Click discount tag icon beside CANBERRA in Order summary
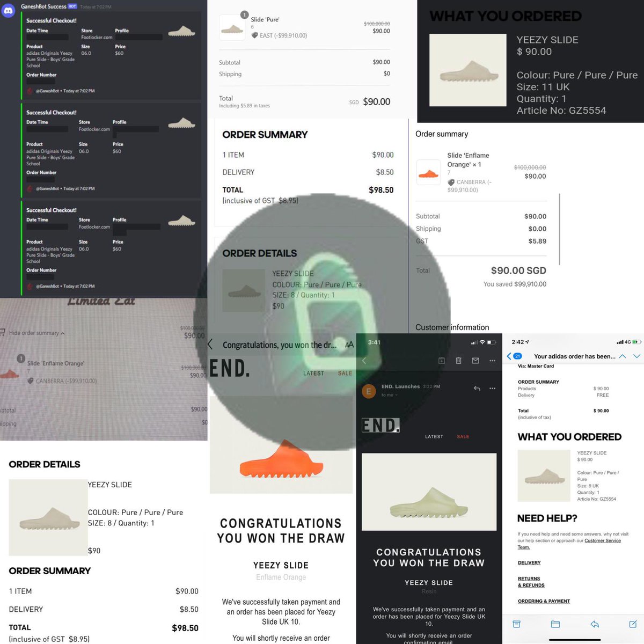644x644 pixels. pos(451,182)
